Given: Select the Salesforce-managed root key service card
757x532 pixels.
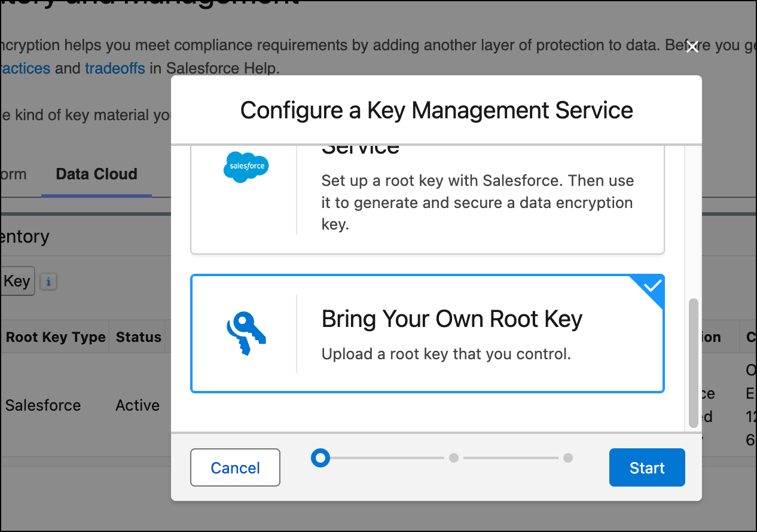Looking at the screenshot, I should pos(428,198).
